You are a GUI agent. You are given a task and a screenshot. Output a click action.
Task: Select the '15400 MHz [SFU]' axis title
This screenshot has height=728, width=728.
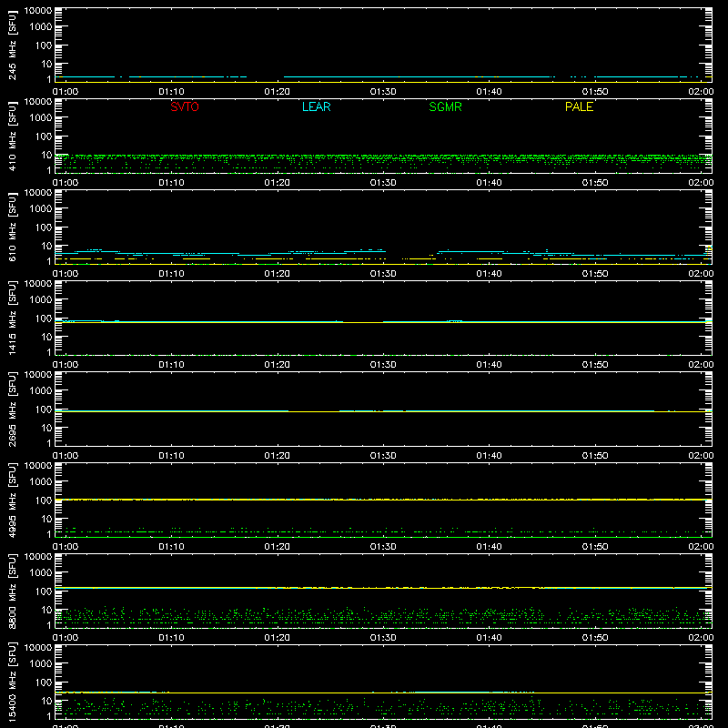(12, 682)
